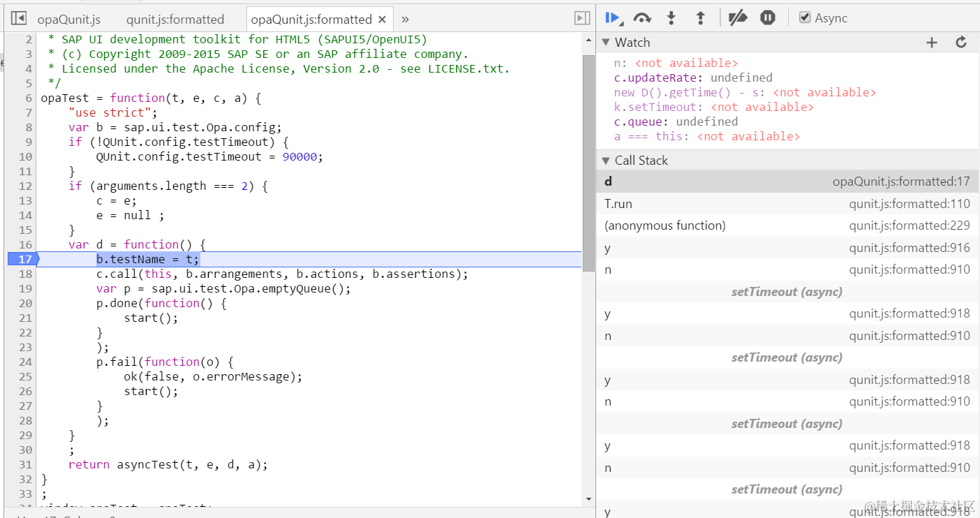980x518 pixels.
Task: Click the editor scroll down arrow
Action: [588, 499]
